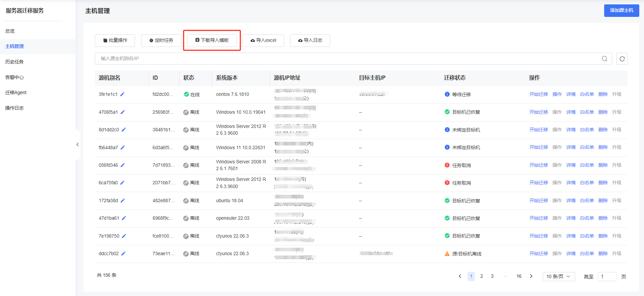Select 主机管理 in the sidebar
Viewport: 644px width, 296px height.
pyautogui.click(x=15, y=47)
